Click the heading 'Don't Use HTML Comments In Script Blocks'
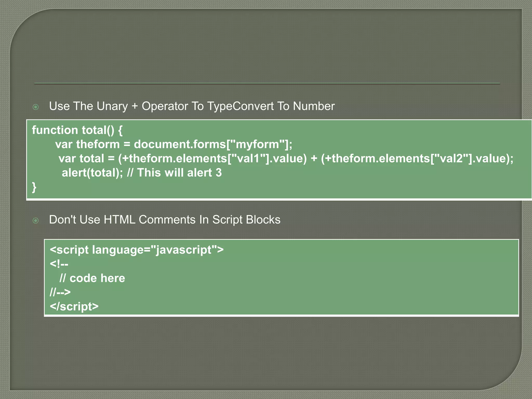Image resolution: width=532 pixels, height=399 pixels. click(165, 220)
